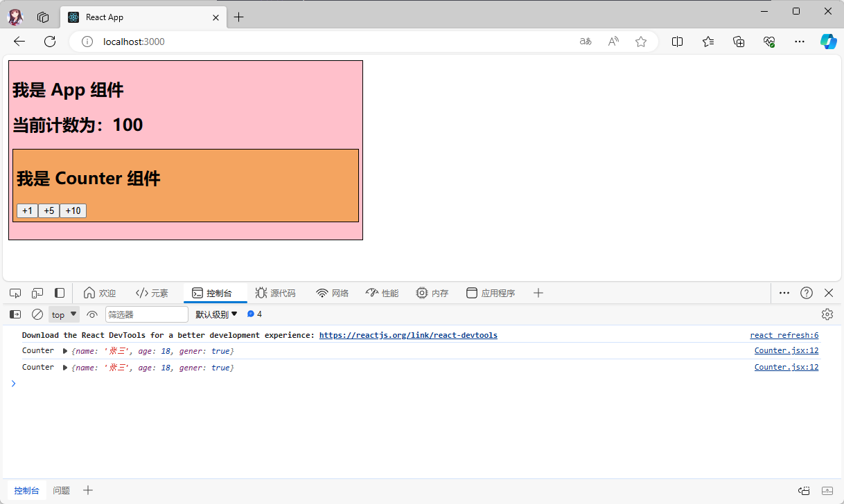Open the Counter.jsx:12 source link
This screenshot has width=844, height=504.
pos(786,350)
